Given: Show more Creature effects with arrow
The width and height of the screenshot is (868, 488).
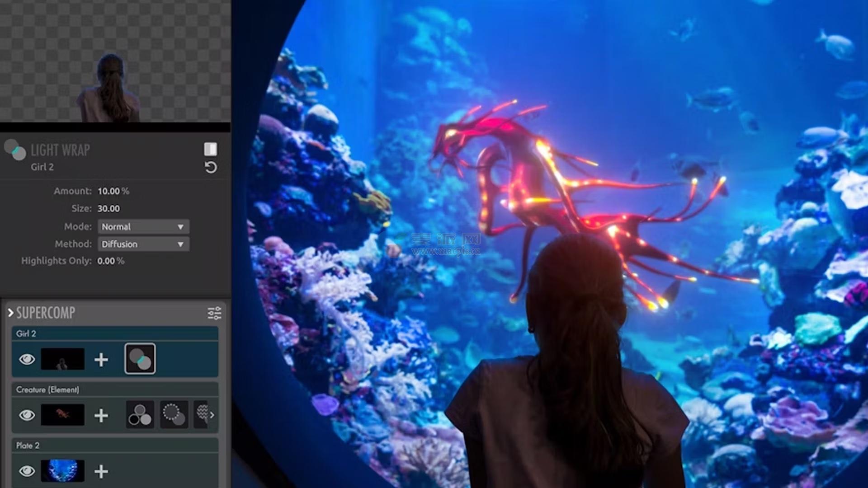Looking at the screenshot, I should pyautogui.click(x=212, y=415).
